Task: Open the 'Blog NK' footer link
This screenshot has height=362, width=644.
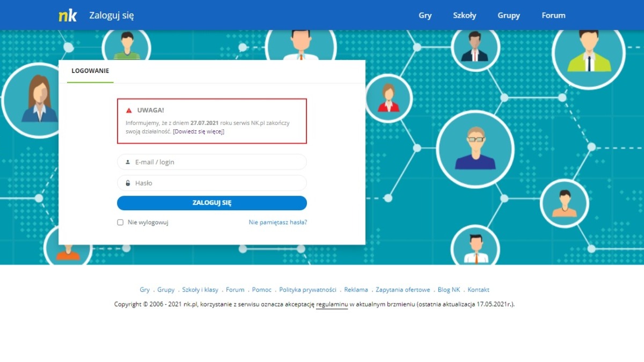Action: [x=449, y=290]
